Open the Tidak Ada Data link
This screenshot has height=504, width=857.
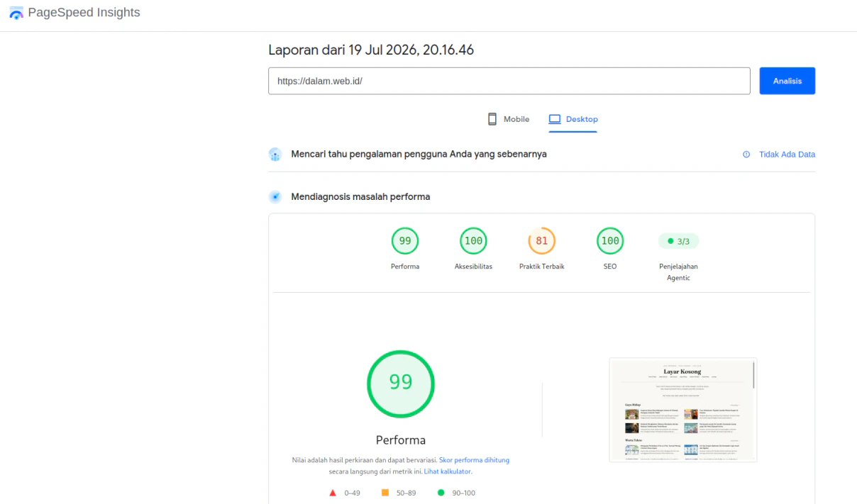pyautogui.click(x=787, y=155)
